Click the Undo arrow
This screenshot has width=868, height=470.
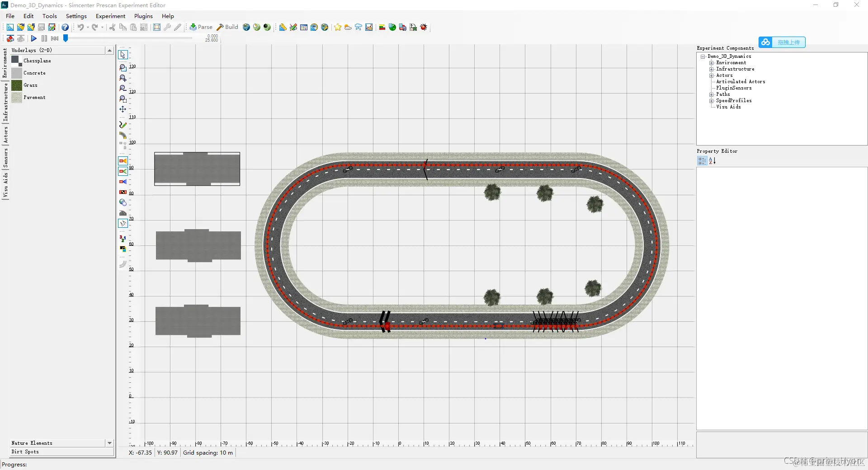[x=80, y=28]
